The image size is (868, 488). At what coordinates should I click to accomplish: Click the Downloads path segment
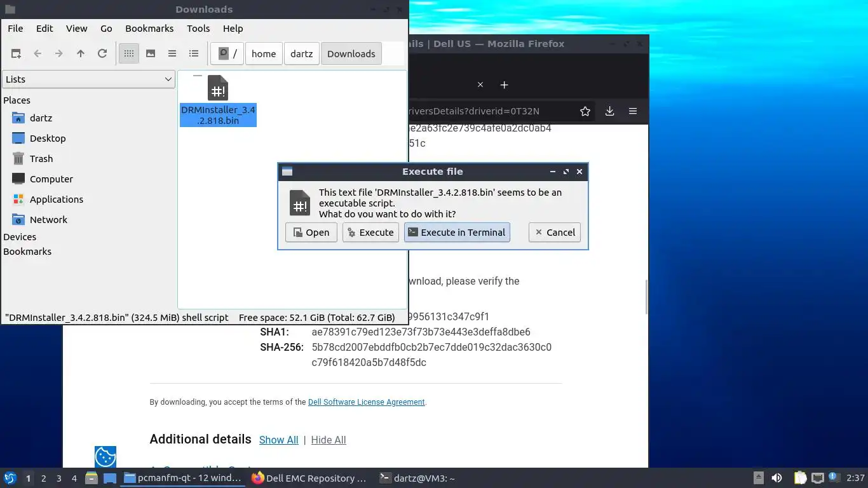coord(351,54)
